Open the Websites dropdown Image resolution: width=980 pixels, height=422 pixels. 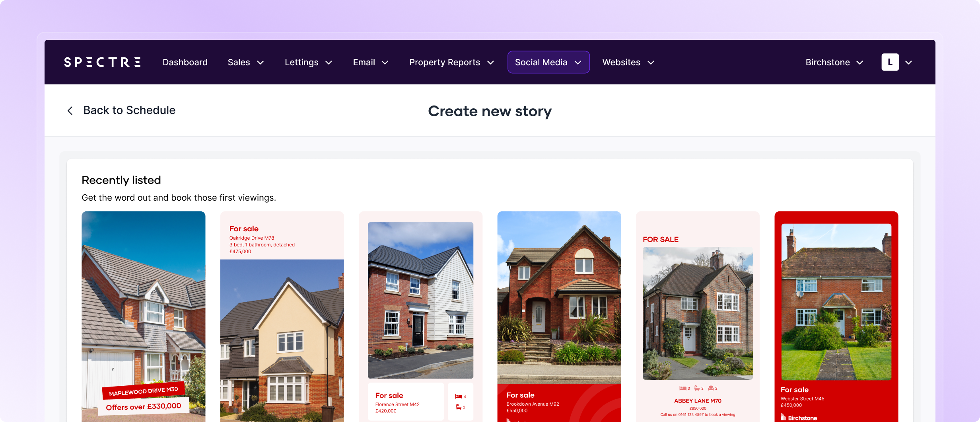[628, 63]
